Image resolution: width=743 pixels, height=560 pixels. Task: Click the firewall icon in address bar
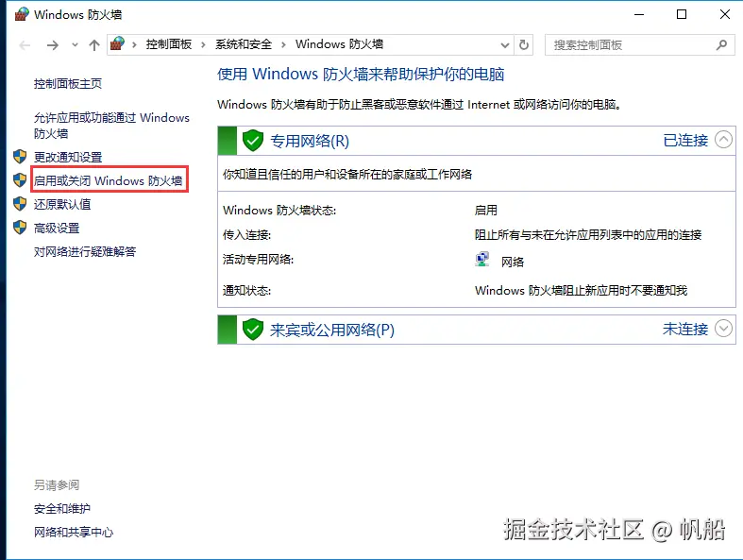click(x=117, y=44)
